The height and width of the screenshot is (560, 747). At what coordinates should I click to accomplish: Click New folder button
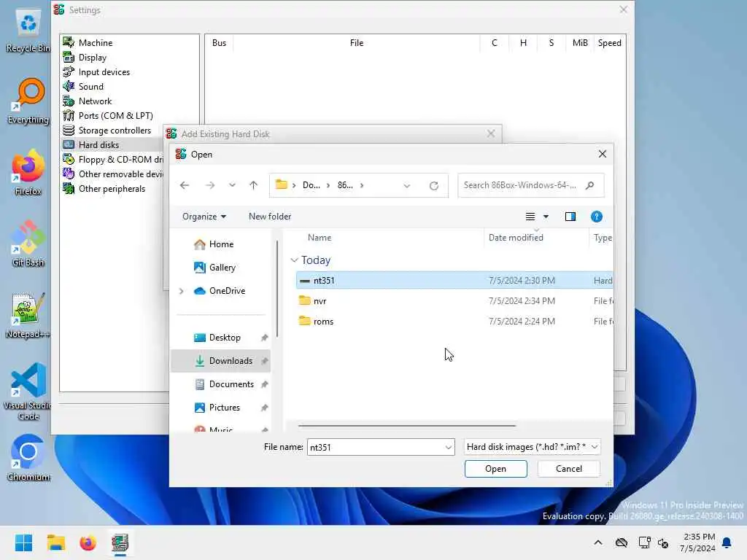pyautogui.click(x=270, y=217)
